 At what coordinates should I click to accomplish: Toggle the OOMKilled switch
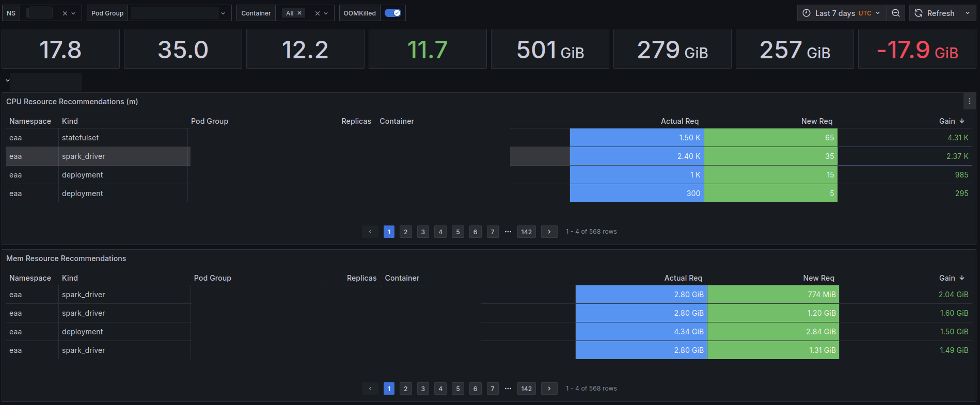393,13
